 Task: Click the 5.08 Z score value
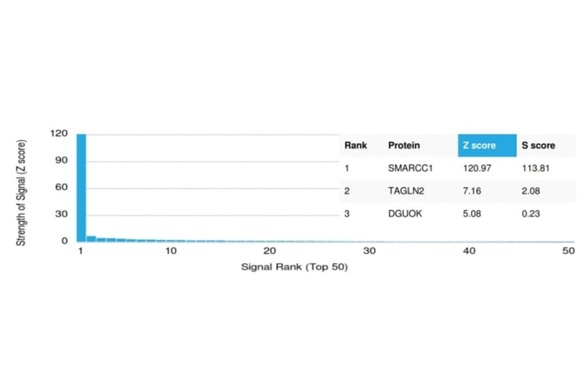click(471, 213)
